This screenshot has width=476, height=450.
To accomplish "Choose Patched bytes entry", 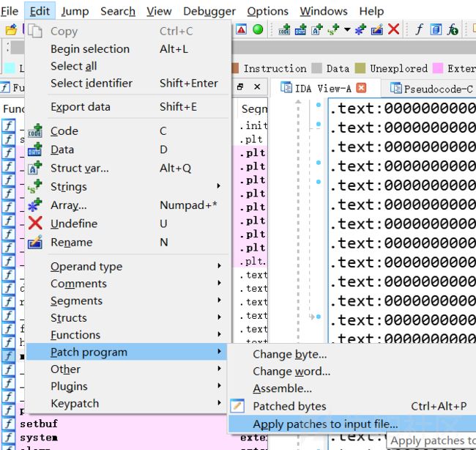I will point(352,406).
